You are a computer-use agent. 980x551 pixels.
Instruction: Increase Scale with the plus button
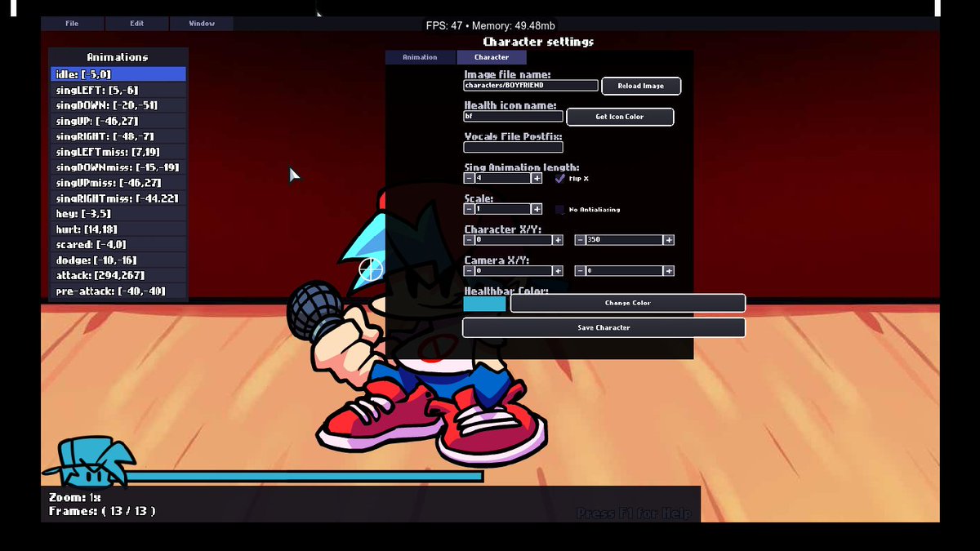click(537, 209)
